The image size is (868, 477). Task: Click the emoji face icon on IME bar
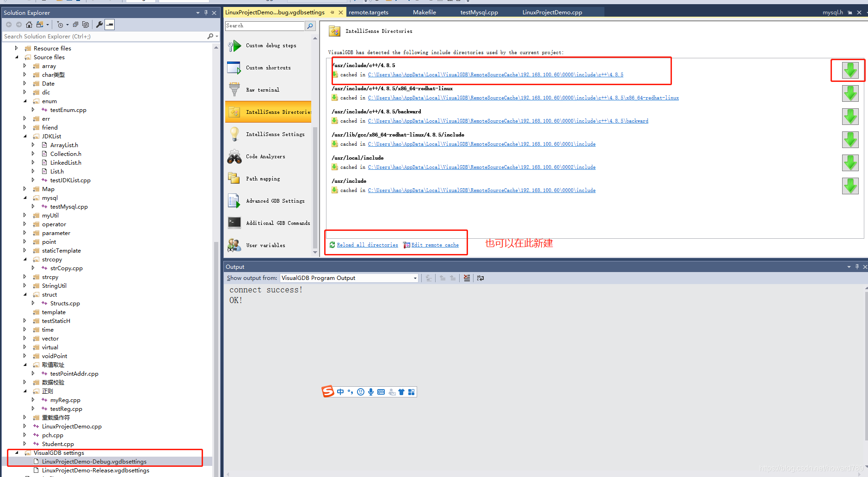361,392
